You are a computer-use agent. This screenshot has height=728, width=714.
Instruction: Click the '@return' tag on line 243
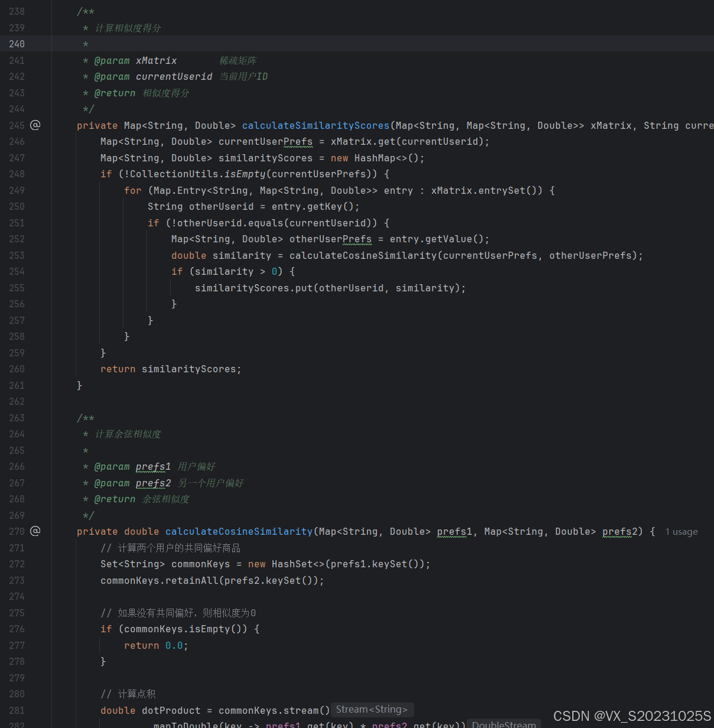click(115, 93)
